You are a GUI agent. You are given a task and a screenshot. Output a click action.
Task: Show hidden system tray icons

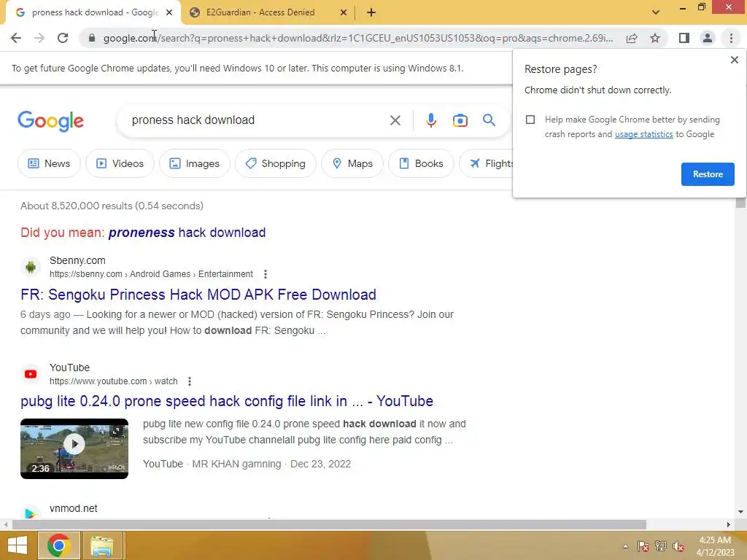point(625,546)
